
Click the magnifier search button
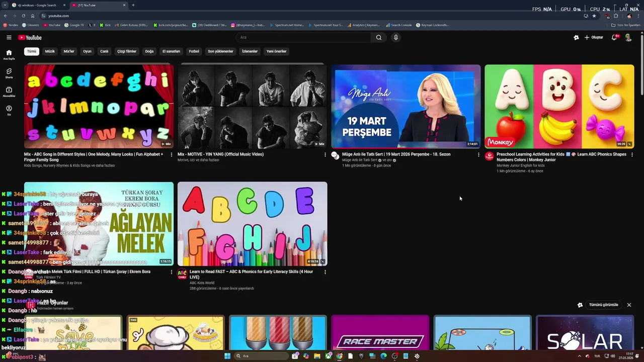point(379,37)
